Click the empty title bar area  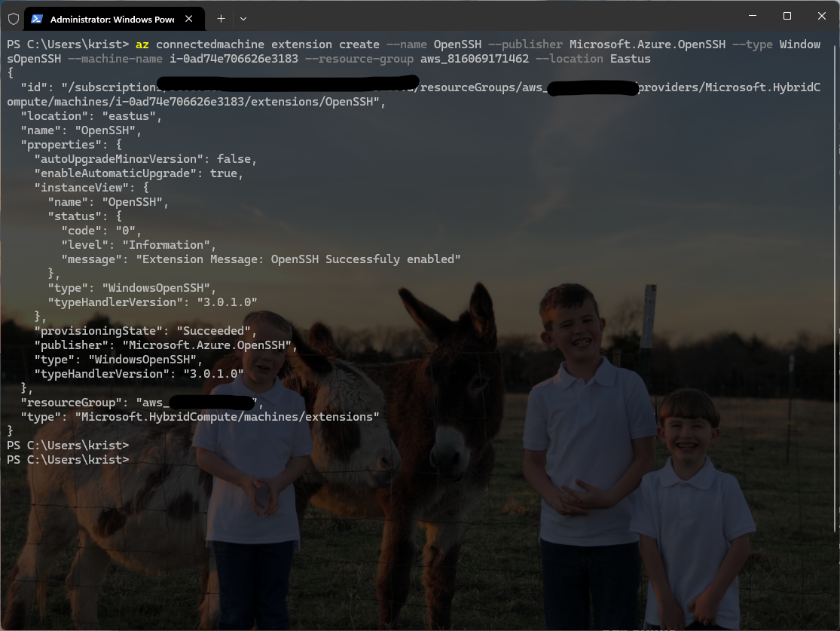490,17
